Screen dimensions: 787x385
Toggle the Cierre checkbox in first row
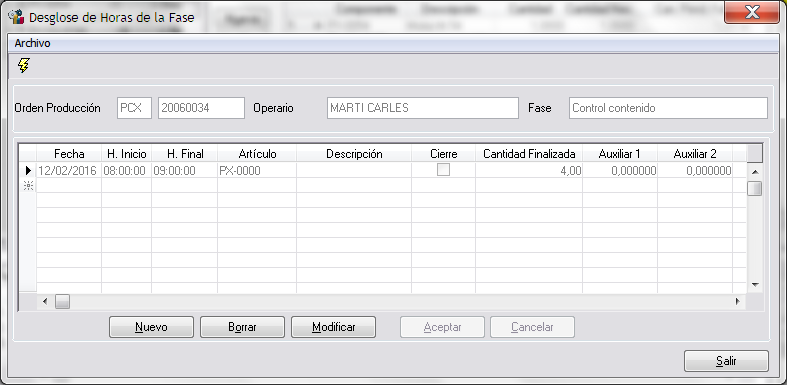click(x=443, y=170)
